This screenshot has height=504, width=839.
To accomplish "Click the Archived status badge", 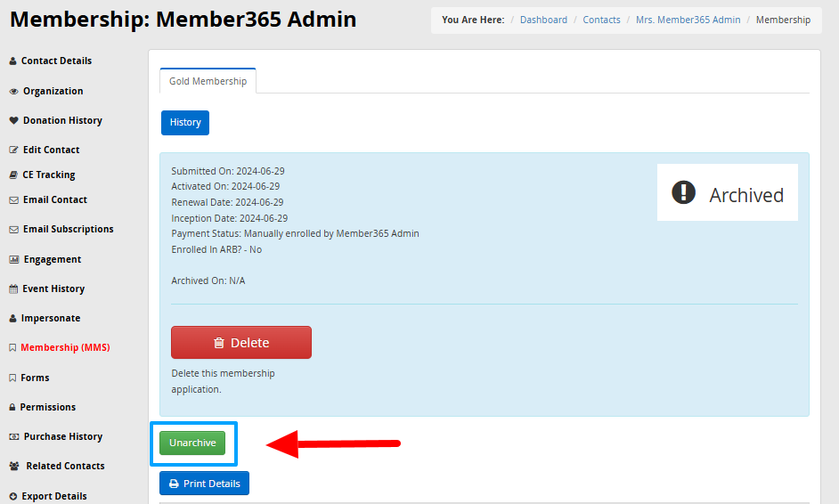I will click(x=728, y=193).
